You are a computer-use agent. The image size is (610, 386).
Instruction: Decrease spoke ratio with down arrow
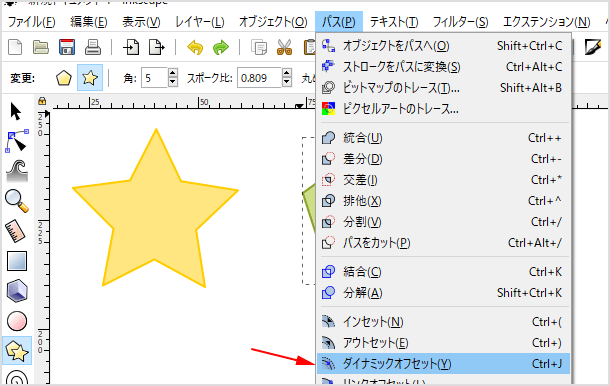coord(287,83)
